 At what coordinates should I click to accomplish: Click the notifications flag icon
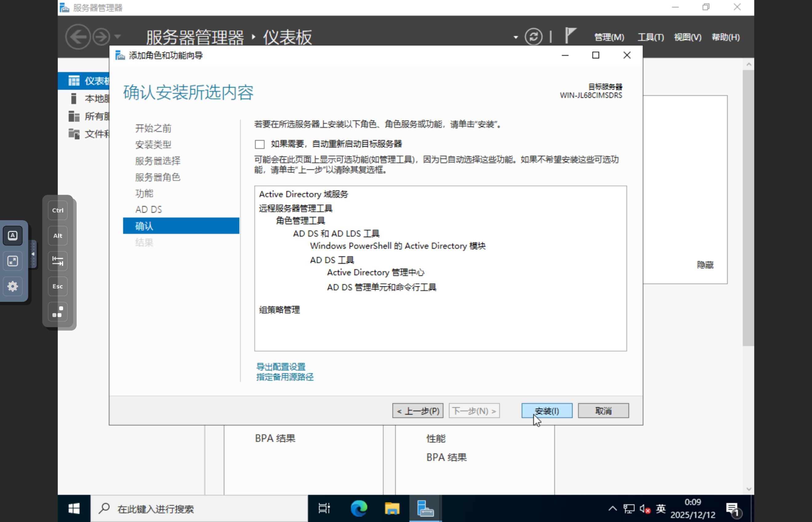point(570,36)
